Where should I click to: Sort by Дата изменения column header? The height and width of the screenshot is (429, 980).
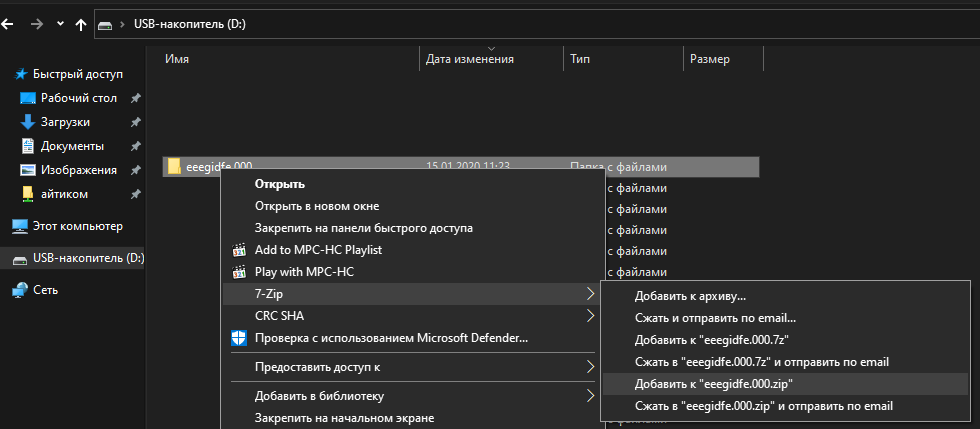(469, 59)
